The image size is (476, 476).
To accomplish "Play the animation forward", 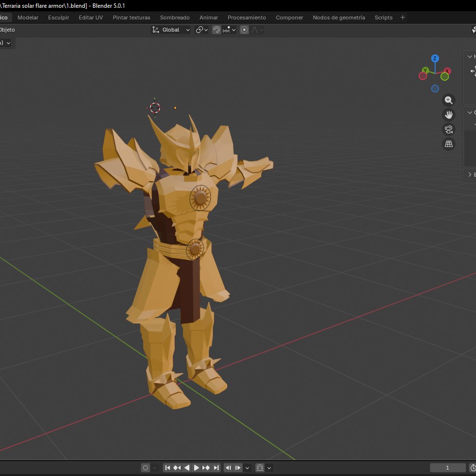I will 197,468.
